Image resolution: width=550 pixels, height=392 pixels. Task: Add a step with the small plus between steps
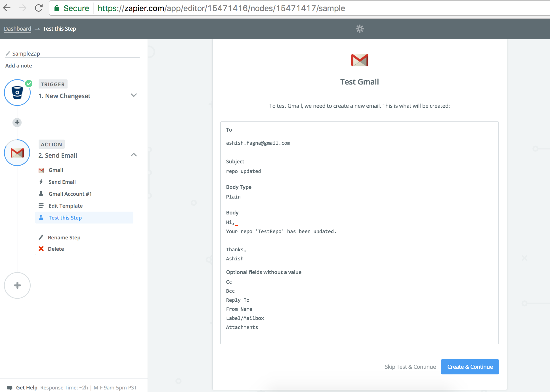pos(17,122)
